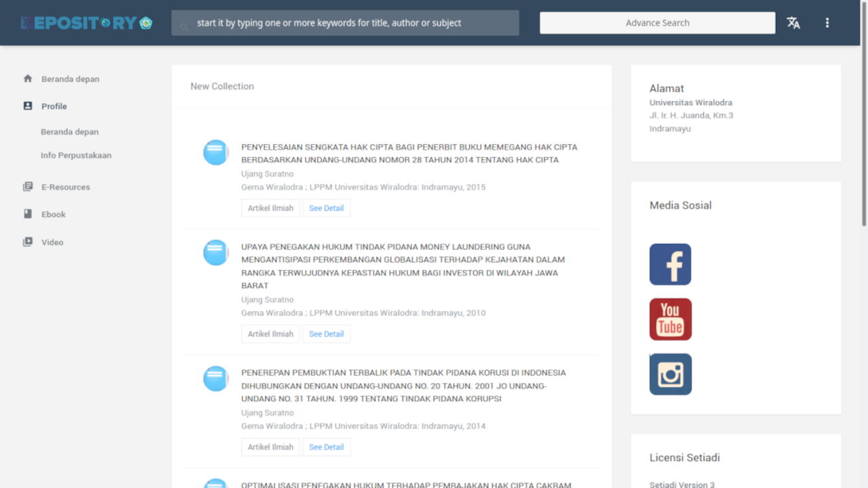Viewport: 868px width, 488px height.
Task: Open the E-Resources menu item
Action: point(66,187)
